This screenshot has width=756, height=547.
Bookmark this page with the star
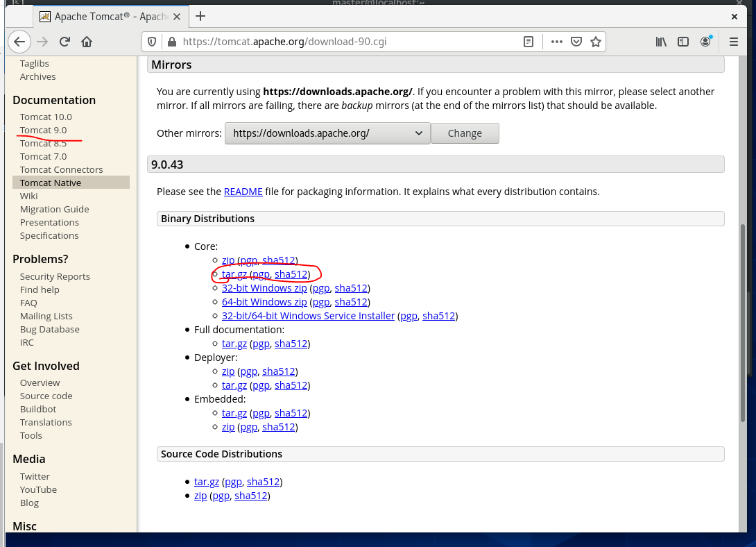[596, 42]
